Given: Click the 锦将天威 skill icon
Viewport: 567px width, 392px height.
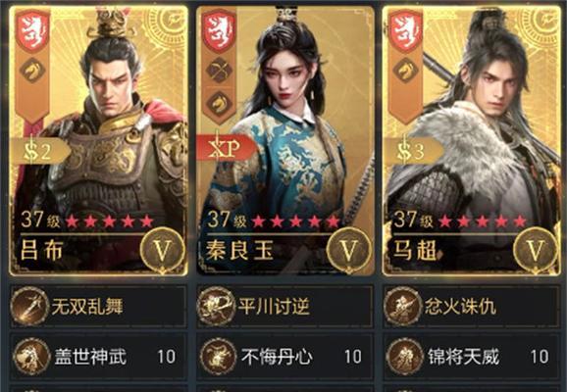Looking at the screenshot, I should pyautogui.click(x=404, y=357).
